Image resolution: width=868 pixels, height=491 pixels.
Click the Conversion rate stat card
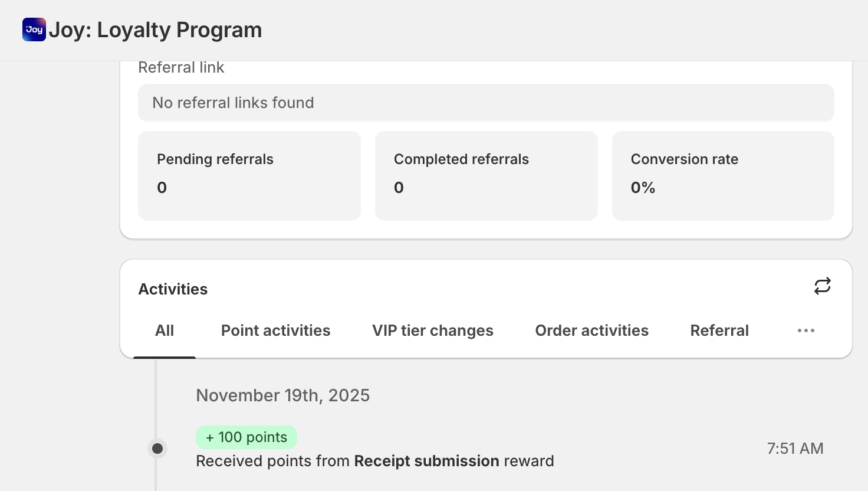click(x=723, y=175)
